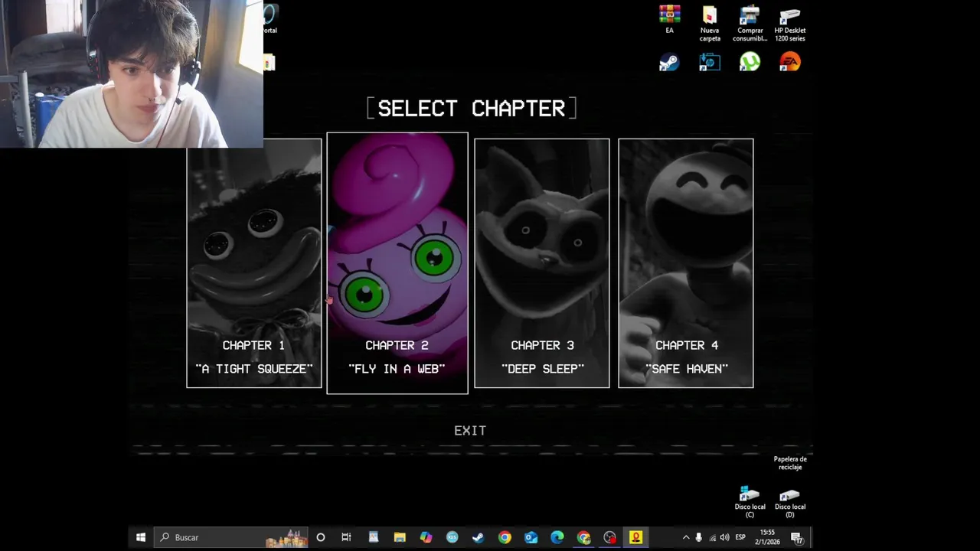The height and width of the screenshot is (551, 980).
Task: Open File Explorer from the taskbar
Action: [x=400, y=537]
